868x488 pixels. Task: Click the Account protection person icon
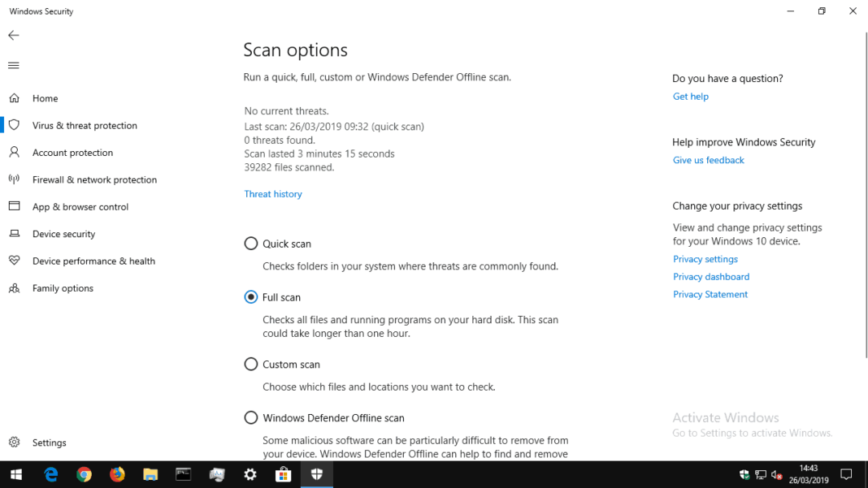[14, 153]
